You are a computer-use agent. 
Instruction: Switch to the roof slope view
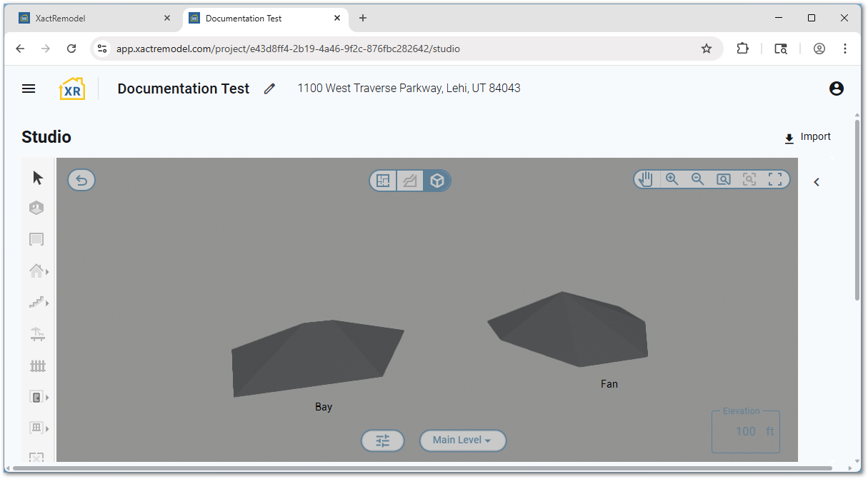[x=410, y=181]
